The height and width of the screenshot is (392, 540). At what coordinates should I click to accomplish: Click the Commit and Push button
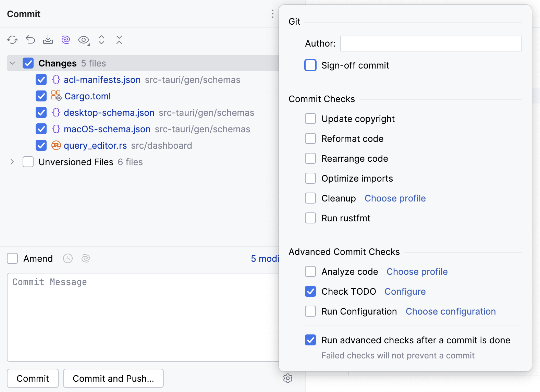tap(113, 378)
